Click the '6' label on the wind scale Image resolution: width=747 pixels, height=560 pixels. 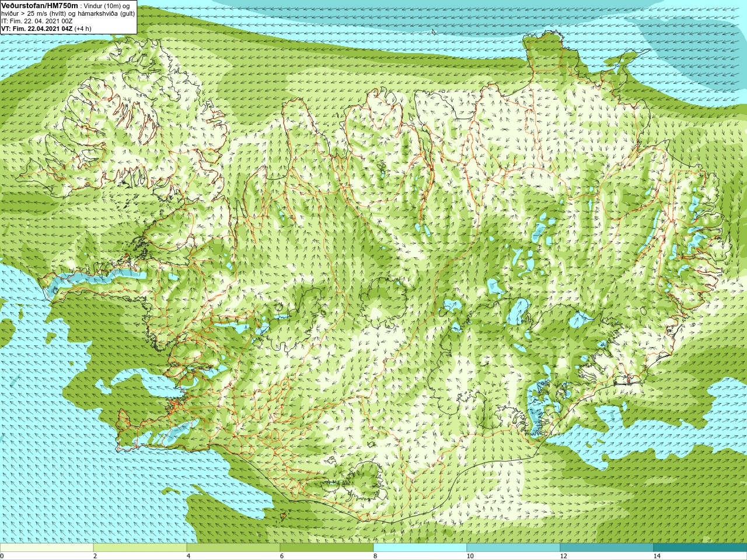(282, 556)
